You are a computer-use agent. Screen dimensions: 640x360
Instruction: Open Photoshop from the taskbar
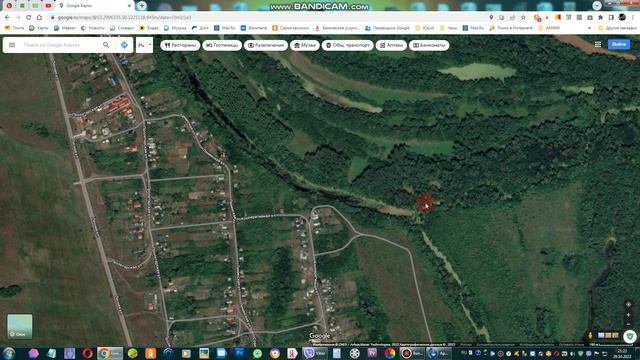pos(240,353)
